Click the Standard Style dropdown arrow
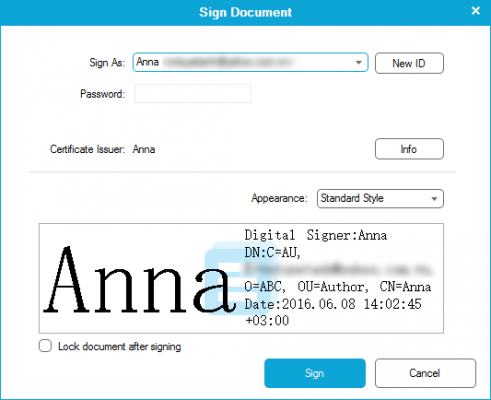This screenshot has width=491, height=400. (x=434, y=199)
